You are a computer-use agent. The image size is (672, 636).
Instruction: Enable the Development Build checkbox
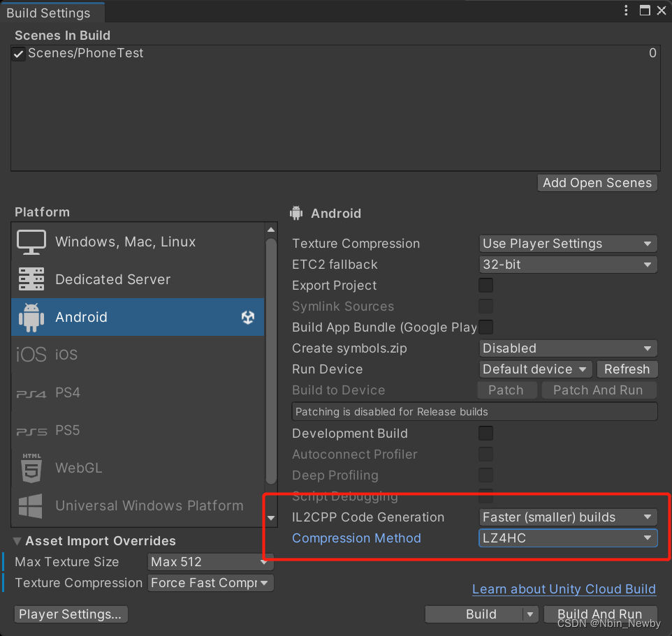tap(485, 434)
